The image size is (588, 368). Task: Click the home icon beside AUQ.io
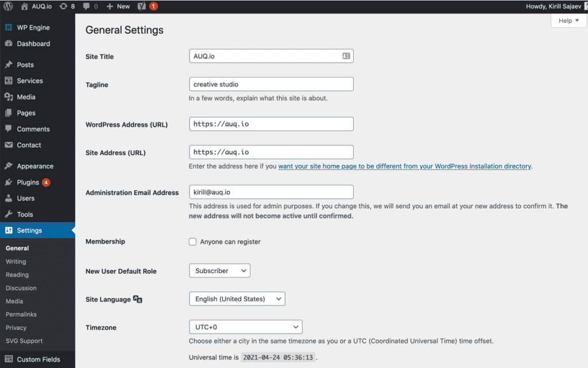click(24, 6)
